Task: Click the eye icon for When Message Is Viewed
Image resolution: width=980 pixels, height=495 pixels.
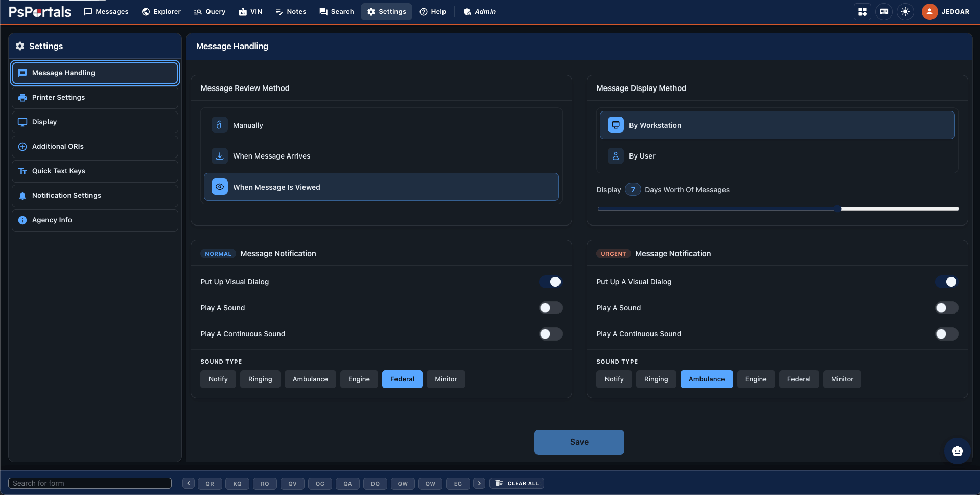Action: [x=219, y=187]
